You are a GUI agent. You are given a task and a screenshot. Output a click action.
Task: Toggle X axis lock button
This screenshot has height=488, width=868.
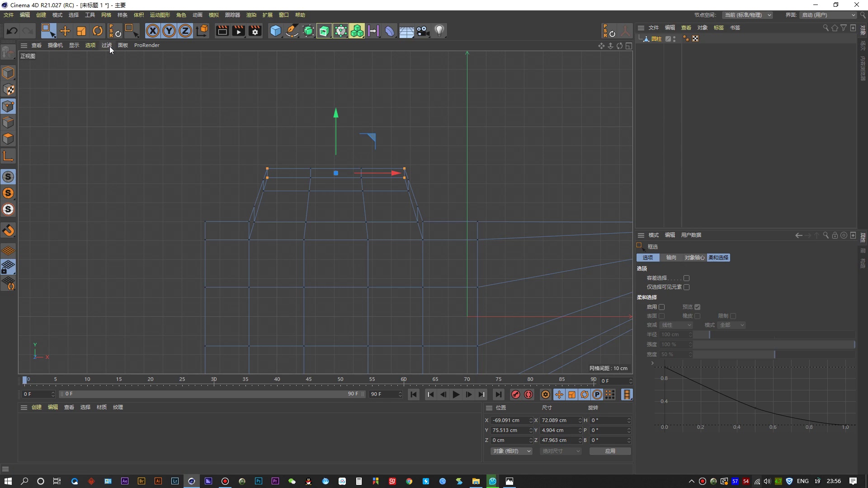click(x=153, y=31)
